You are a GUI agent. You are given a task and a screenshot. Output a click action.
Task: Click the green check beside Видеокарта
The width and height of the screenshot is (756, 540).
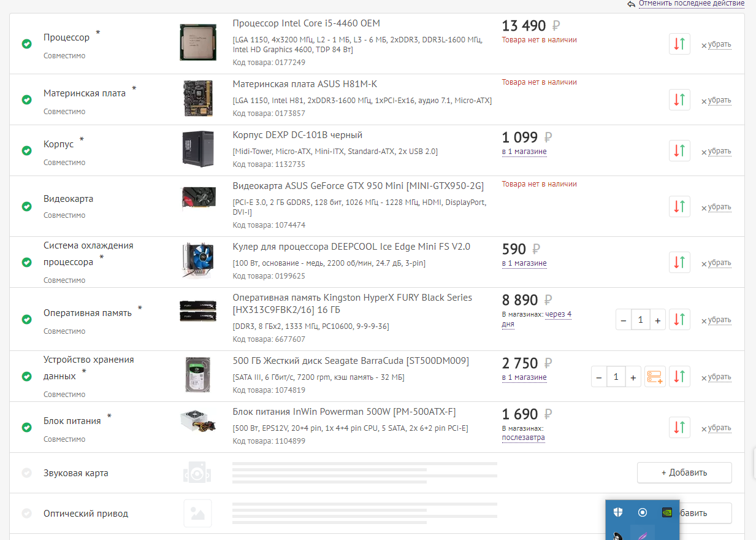tap(26, 206)
